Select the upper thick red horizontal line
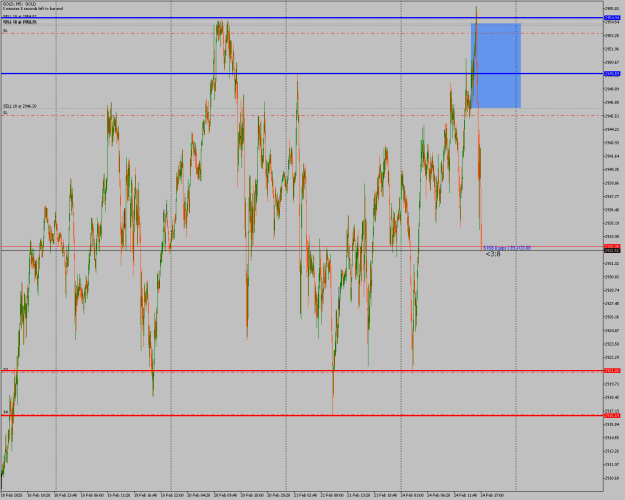The image size is (625, 500). (x=302, y=371)
